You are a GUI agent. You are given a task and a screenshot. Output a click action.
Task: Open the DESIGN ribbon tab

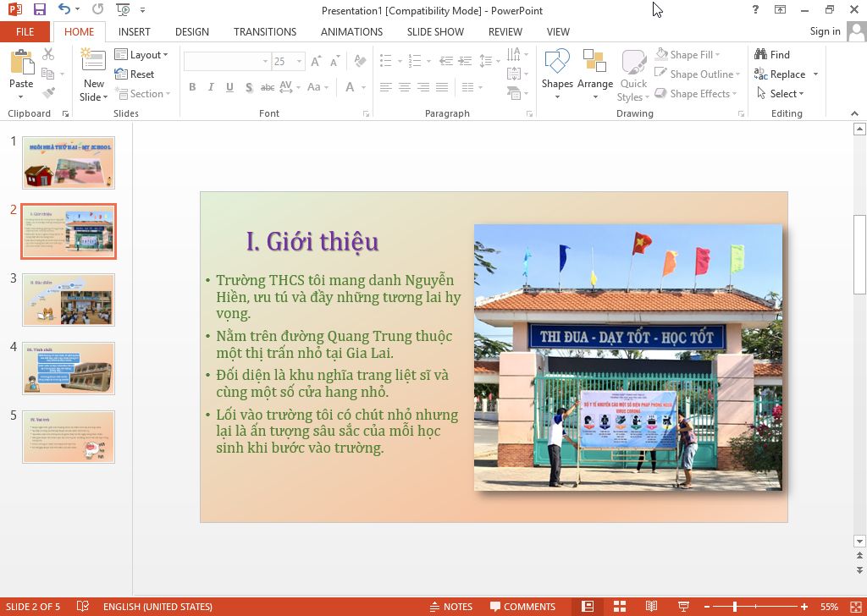(191, 31)
